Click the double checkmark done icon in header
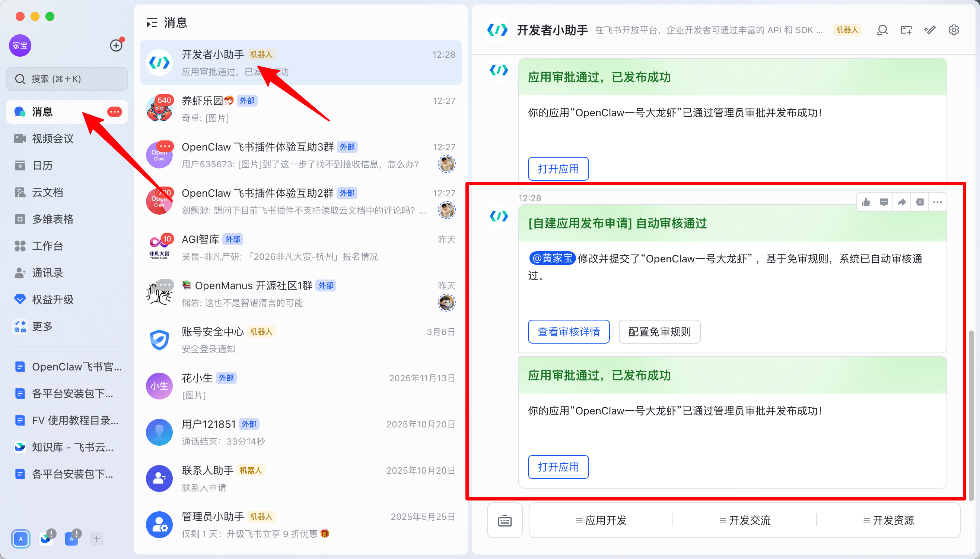Viewport: 980px width, 559px height. tap(930, 30)
